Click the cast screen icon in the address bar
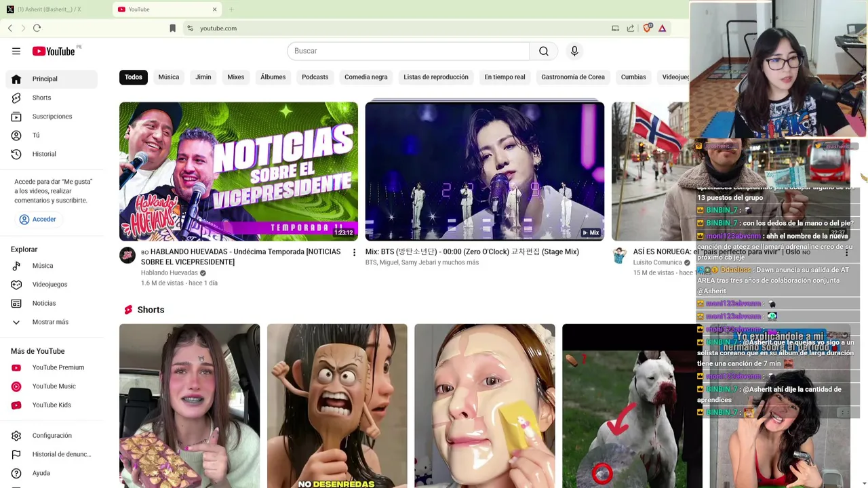The image size is (868, 488). [x=615, y=28]
